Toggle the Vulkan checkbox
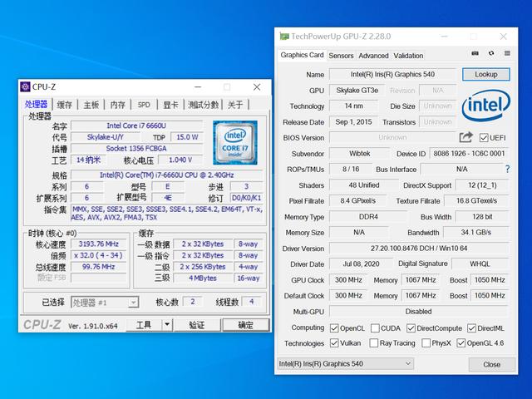The width and height of the screenshot is (532, 399). (334, 343)
